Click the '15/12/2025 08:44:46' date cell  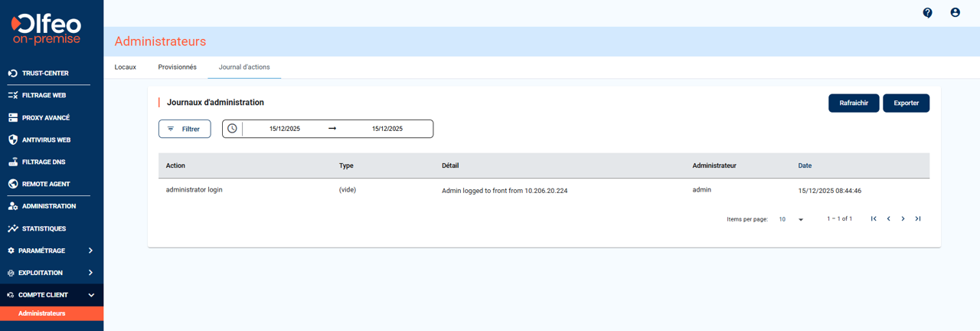point(830,191)
